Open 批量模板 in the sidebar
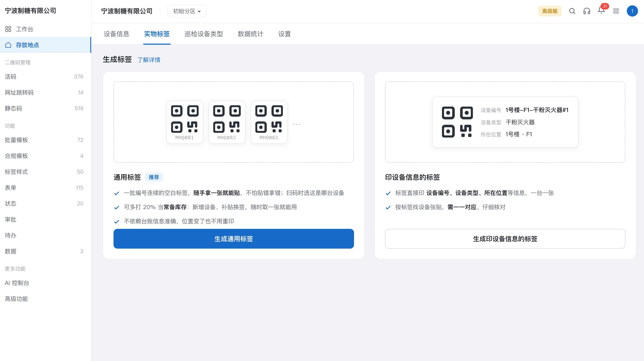This screenshot has width=644, height=361. point(46,140)
